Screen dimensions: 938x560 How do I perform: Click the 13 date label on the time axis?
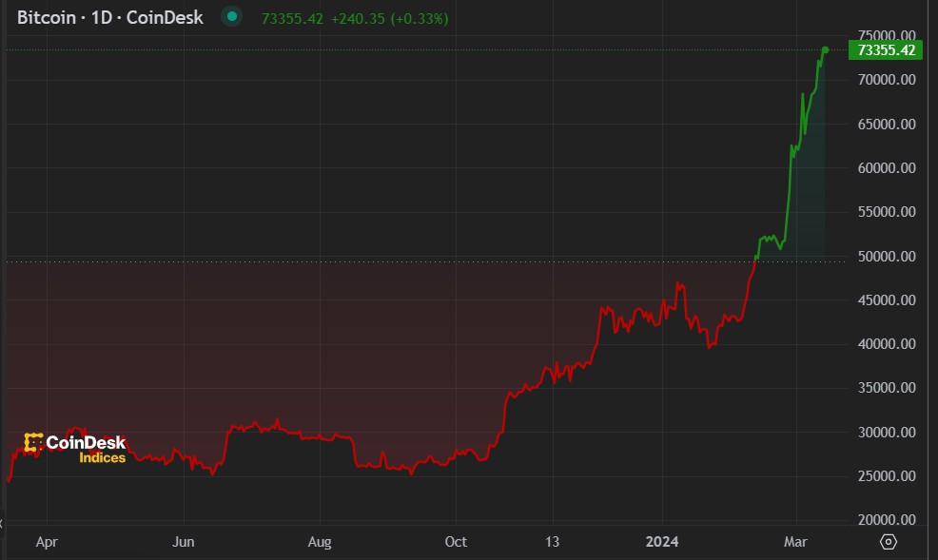(x=553, y=542)
